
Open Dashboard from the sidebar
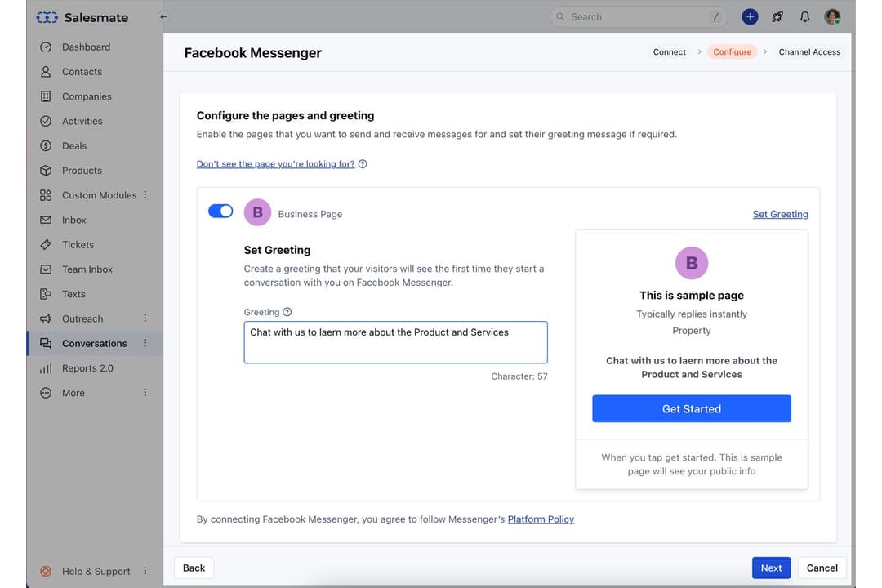(86, 47)
